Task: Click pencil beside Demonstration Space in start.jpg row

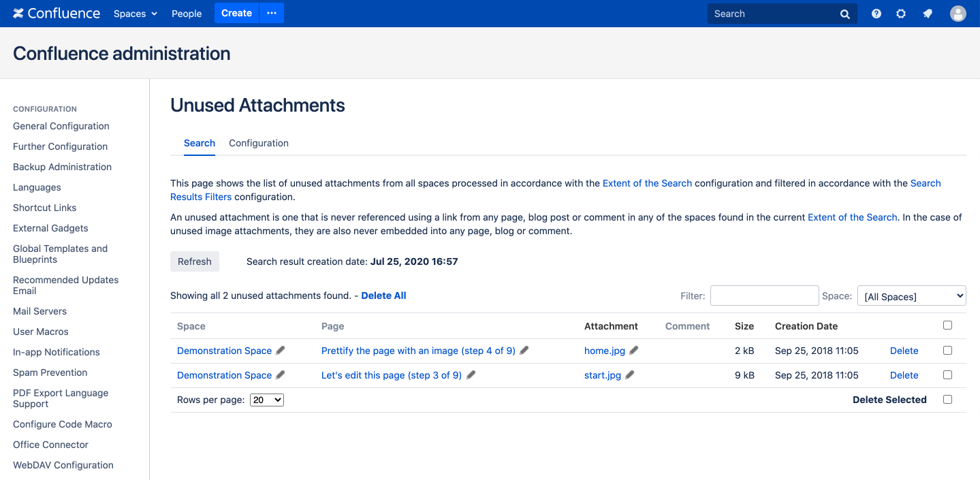Action: (281, 374)
